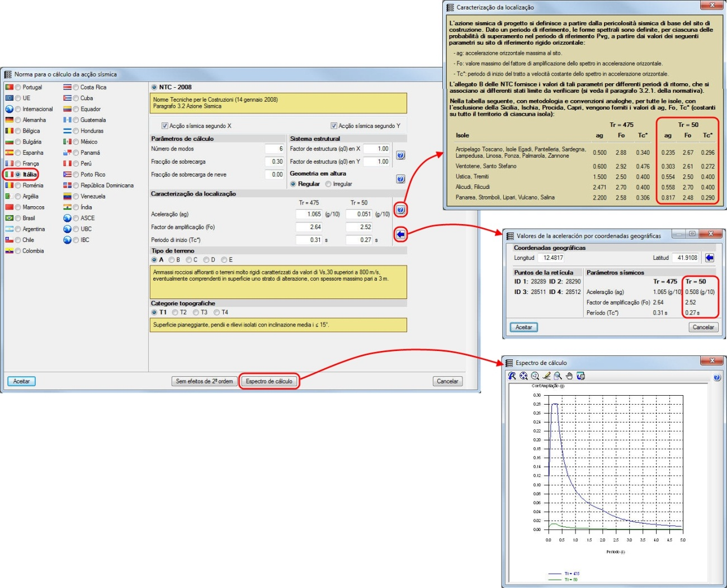Select the Regular geometry option
The width and height of the screenshot is (727, 588).
point(293,184)
